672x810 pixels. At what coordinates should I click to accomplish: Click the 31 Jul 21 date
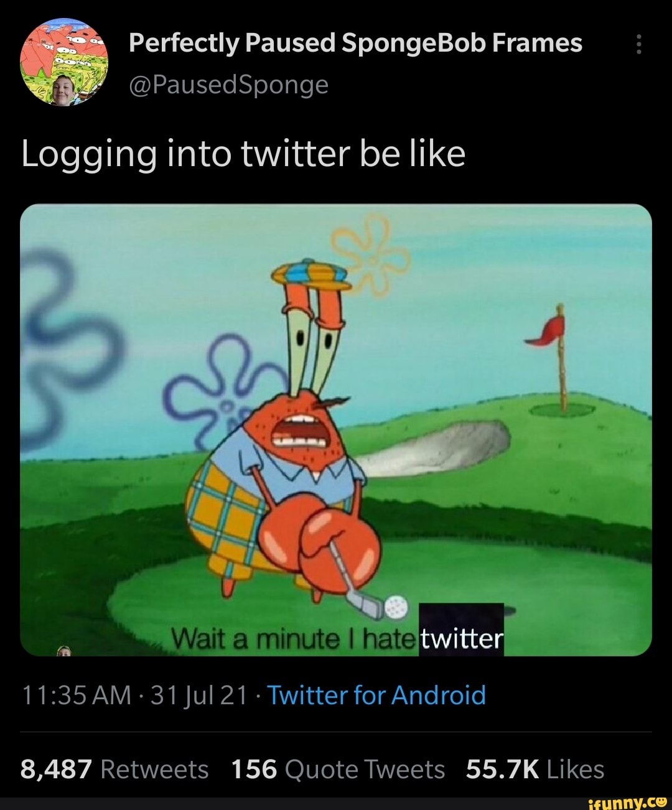(199, 695)
